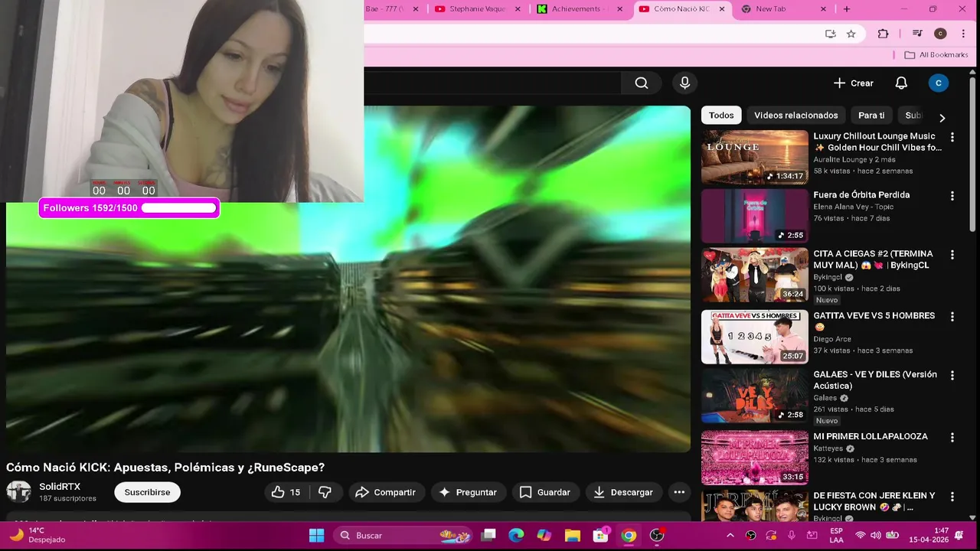980x551 pixels.
Task: Select the Videos relacionados chip
Action: pyautogui.click(x=796, y=116)
